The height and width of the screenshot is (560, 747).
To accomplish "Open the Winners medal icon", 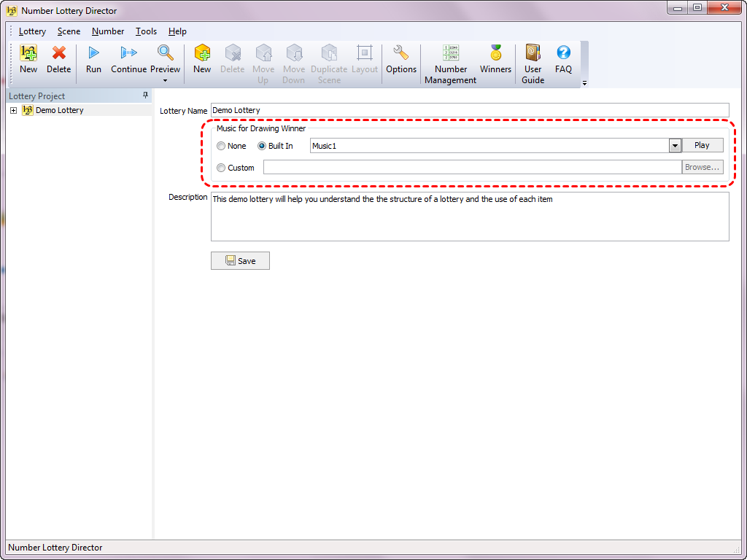I will 495,54.
